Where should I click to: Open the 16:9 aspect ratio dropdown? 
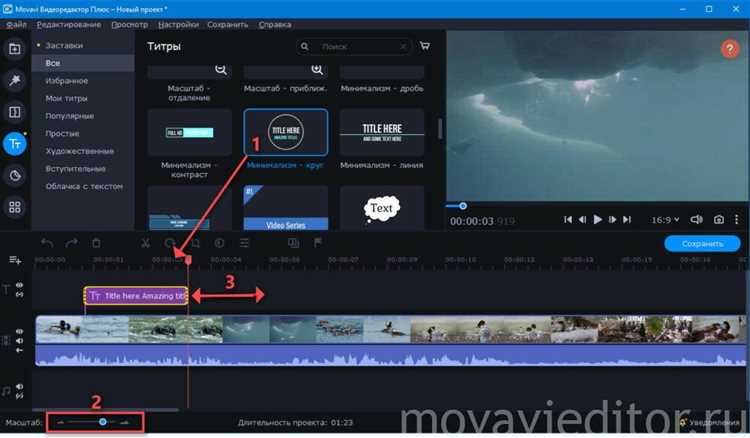665,220
